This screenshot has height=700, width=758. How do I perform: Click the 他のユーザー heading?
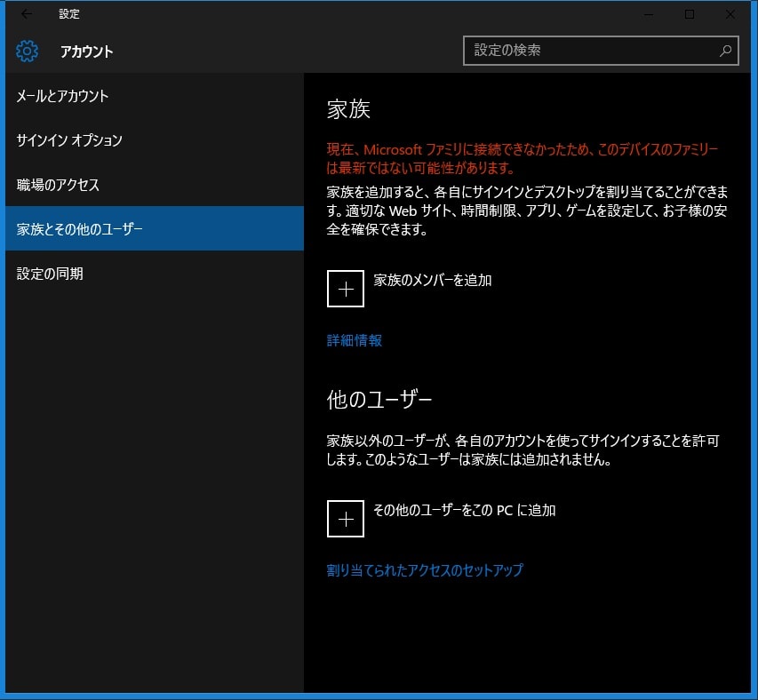click(x=379, y=400)
